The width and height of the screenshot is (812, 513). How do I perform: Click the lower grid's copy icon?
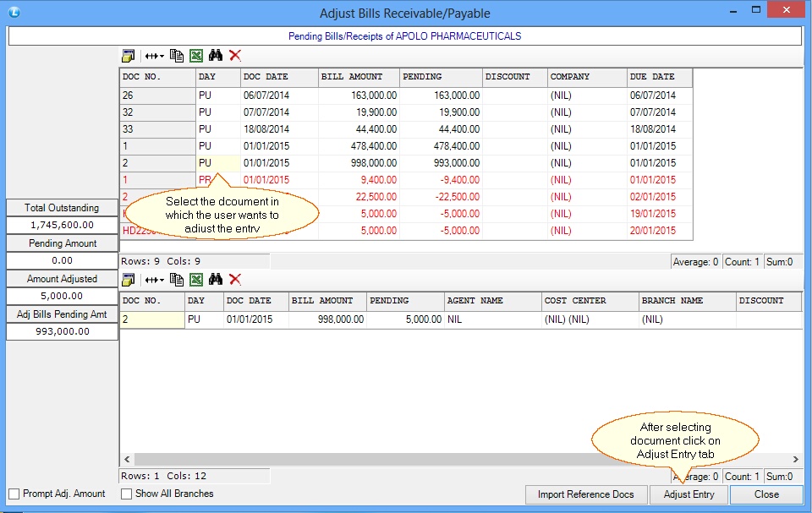click(177, 280)
